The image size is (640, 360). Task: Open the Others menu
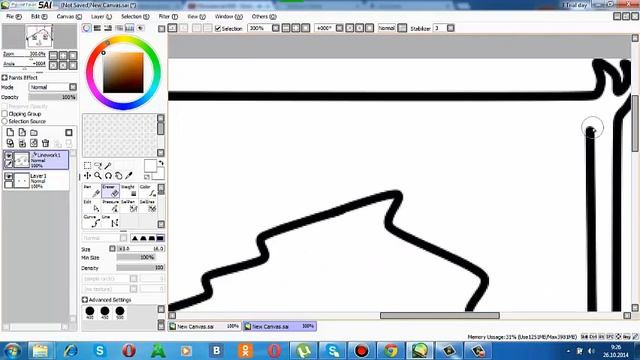[264, 17]
